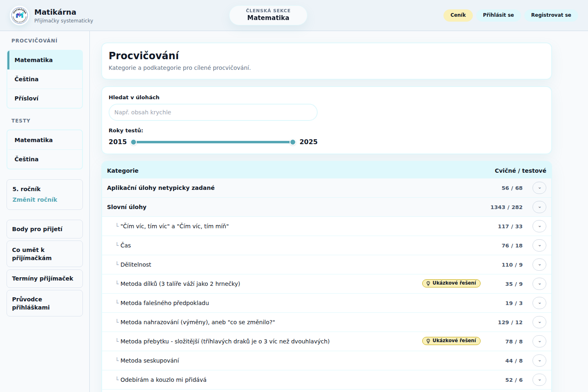Screen dimensions: 588x392
Task: Expand the Odebírám a kouzlo mi přidává chevron
Action: point(539,380)
